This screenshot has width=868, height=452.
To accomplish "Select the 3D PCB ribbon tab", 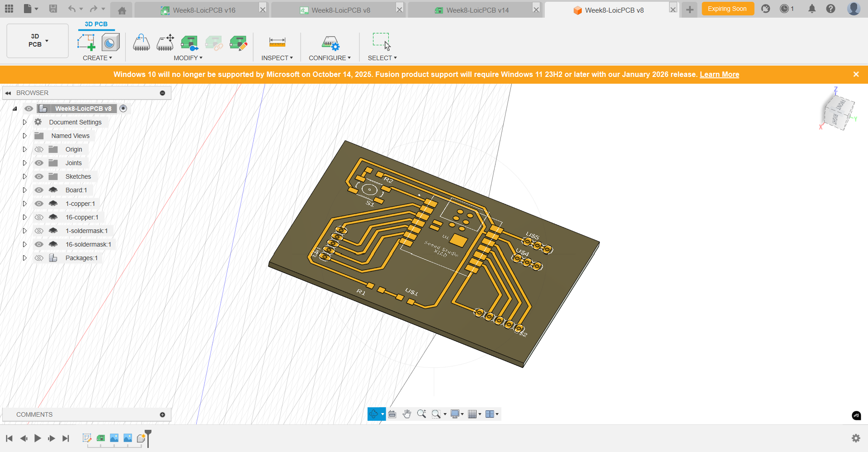I will coord(96,24).
